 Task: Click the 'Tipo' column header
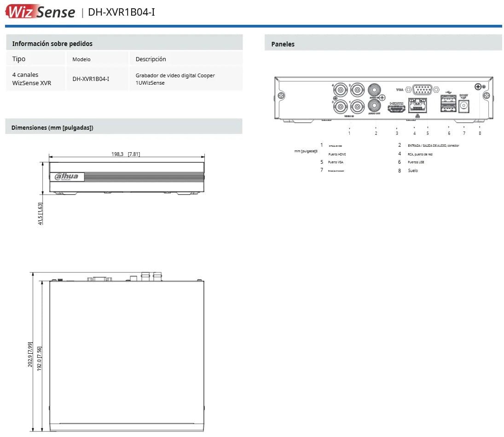point(19,59)
